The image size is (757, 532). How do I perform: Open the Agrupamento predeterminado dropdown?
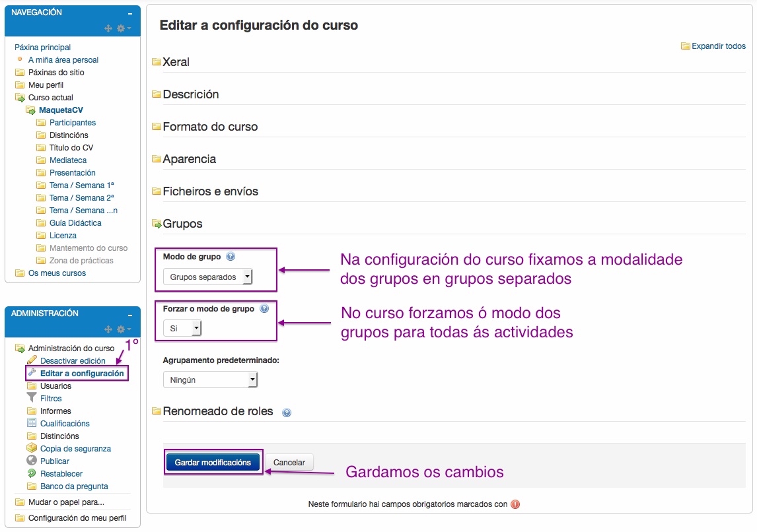210,379
